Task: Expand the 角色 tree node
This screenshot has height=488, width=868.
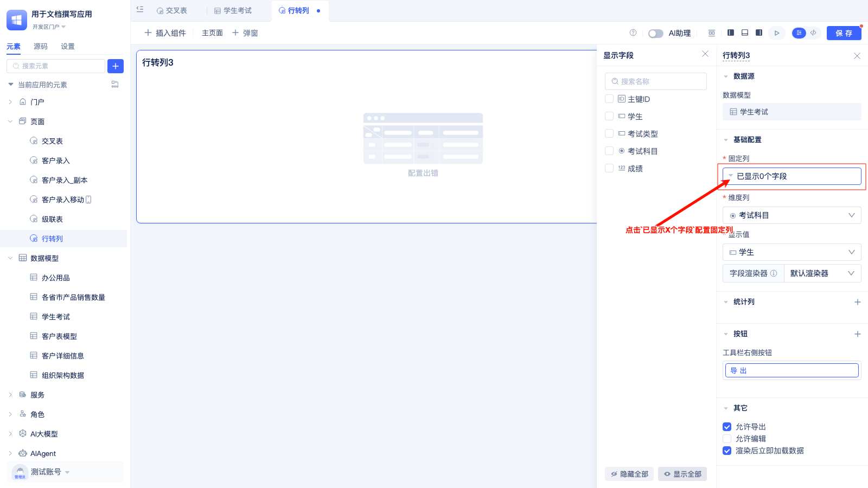Action: pyautogui.click(x=10, y=414)
